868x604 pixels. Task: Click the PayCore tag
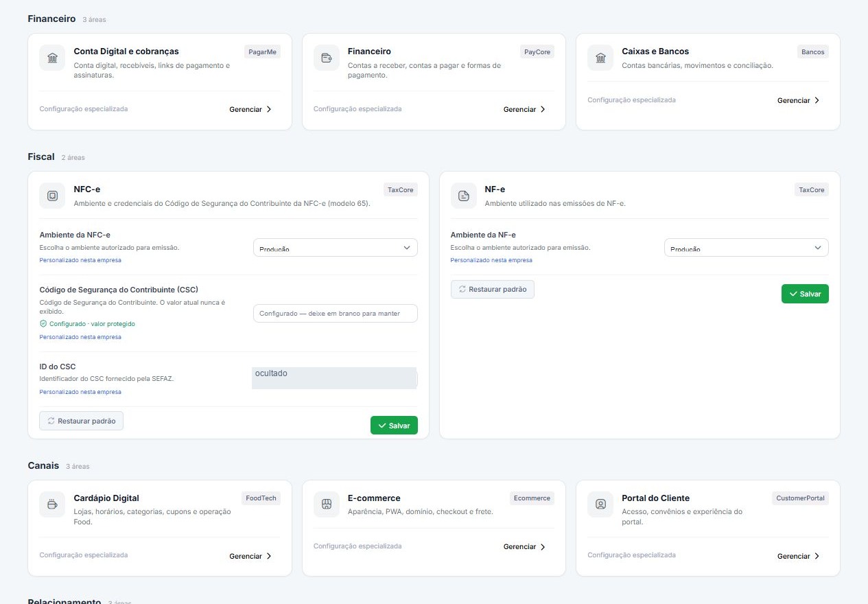tap(537, 51)
